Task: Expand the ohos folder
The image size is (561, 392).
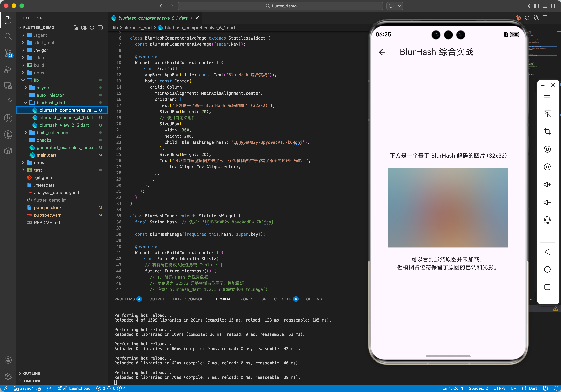Action: (x=39, y=162)
